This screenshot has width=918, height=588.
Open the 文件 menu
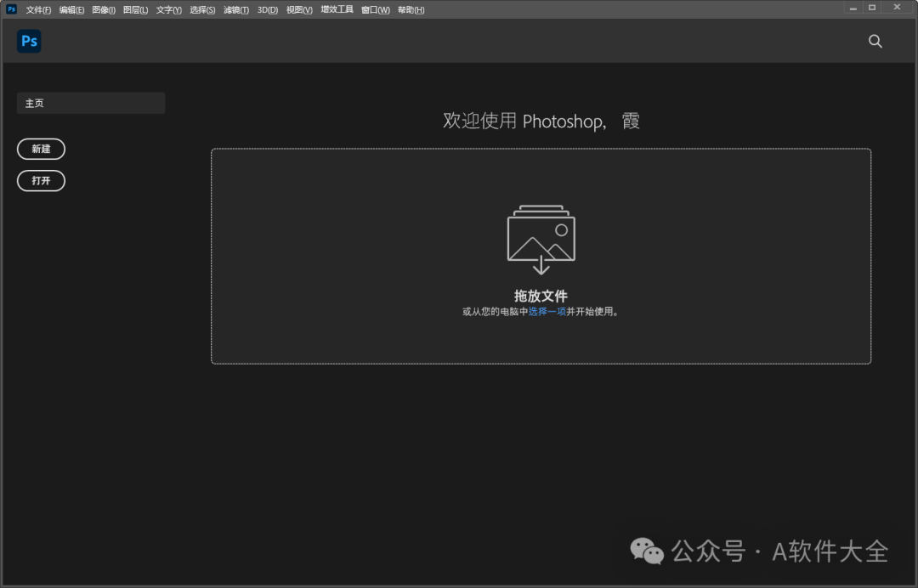coord(37,9)
